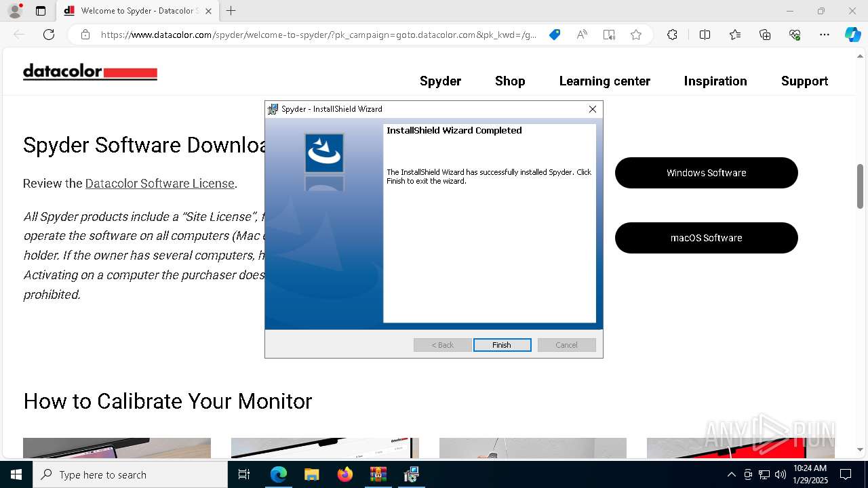Click the Back button in the wizard
The width and height of the screenshot is (868, 488).
coord(443,345)
